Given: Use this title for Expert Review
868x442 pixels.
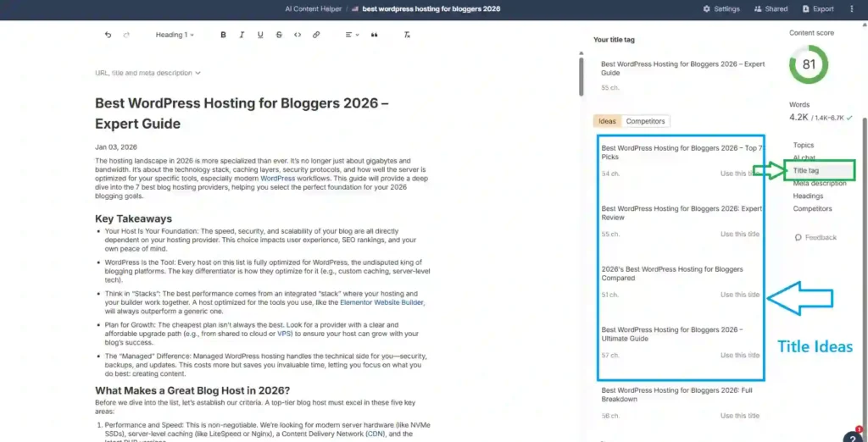Looking at the screenshot, I should click(x=739, y=234).
